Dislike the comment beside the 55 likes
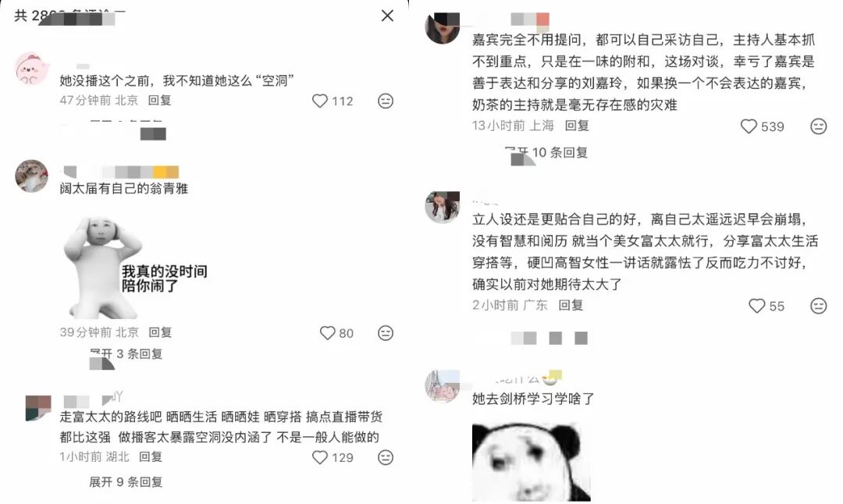 (818, 306)
